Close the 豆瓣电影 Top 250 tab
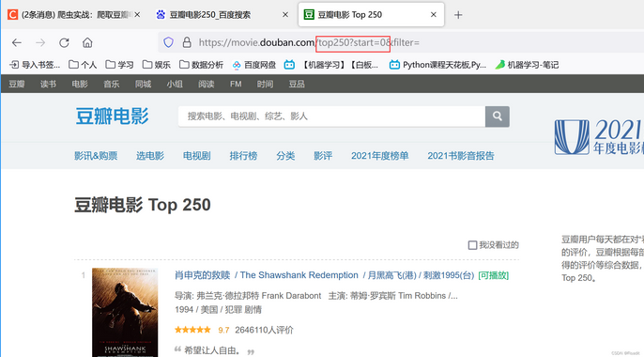Image resolution: width=644 pixels, height=357 pixels. click(x=434, y=15)
